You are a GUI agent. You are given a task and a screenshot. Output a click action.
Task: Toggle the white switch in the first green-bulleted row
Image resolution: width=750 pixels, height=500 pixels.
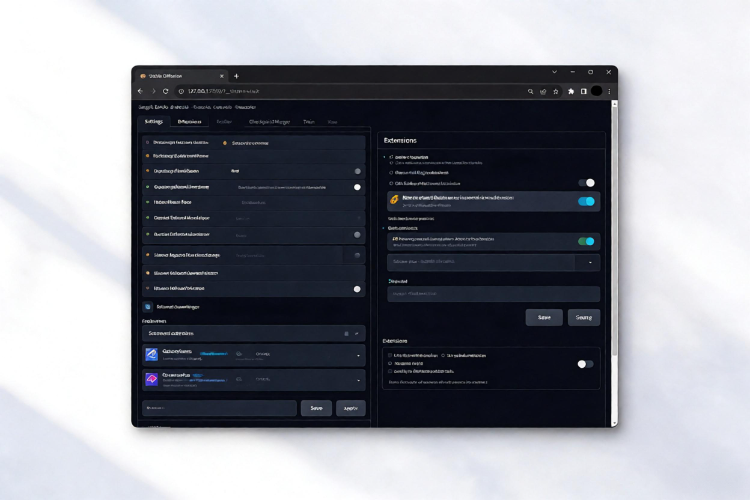pyautogui.click(x=357, y=187)
